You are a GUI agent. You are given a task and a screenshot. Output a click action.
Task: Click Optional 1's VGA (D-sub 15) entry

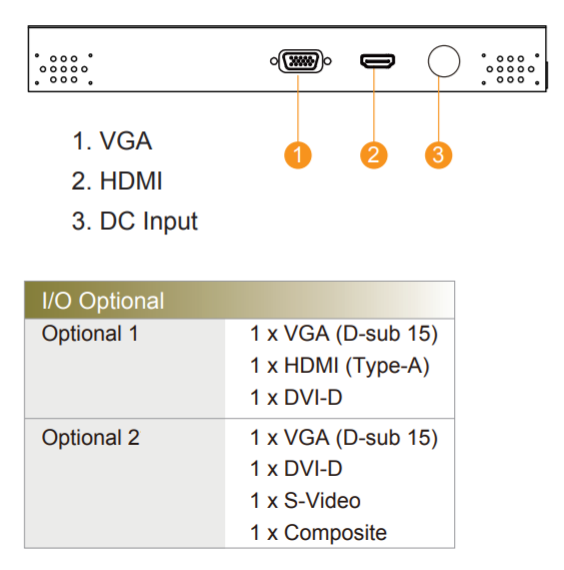point(344,334)
